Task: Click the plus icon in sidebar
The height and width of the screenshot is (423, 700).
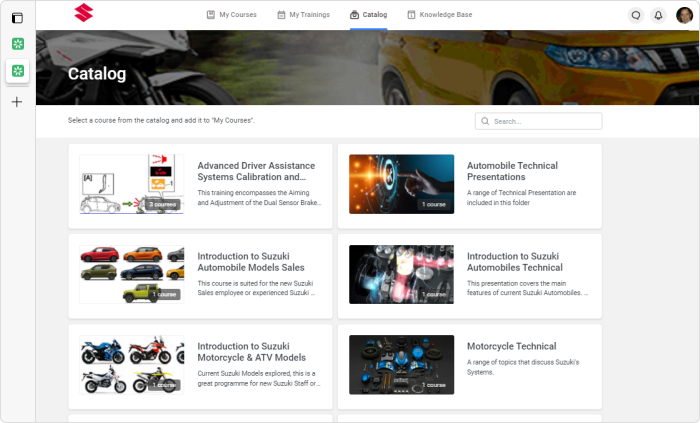Action: click(17, 102)
